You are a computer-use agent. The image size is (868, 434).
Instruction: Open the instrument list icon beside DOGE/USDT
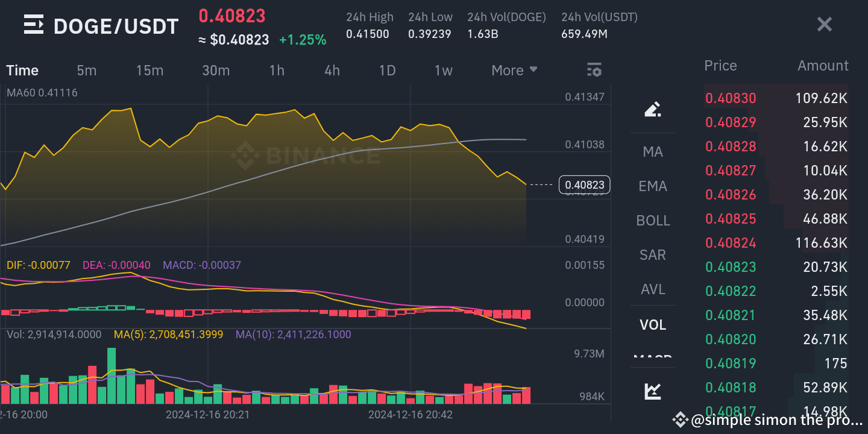[33, 24]
